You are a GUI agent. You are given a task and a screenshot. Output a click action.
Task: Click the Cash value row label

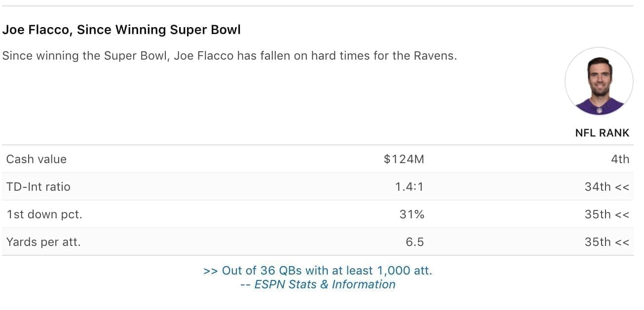[36, 159]
